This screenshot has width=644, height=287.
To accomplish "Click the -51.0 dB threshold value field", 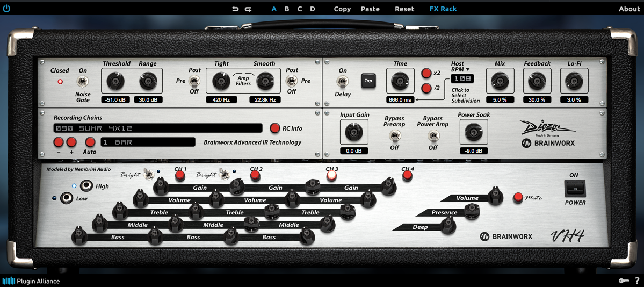I will [115, 100].
